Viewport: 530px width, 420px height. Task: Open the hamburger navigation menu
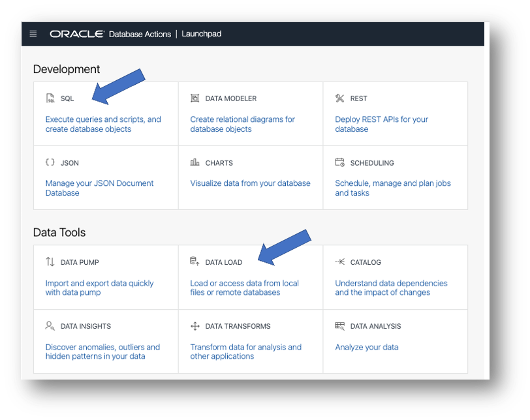click(x=33, y=33)
